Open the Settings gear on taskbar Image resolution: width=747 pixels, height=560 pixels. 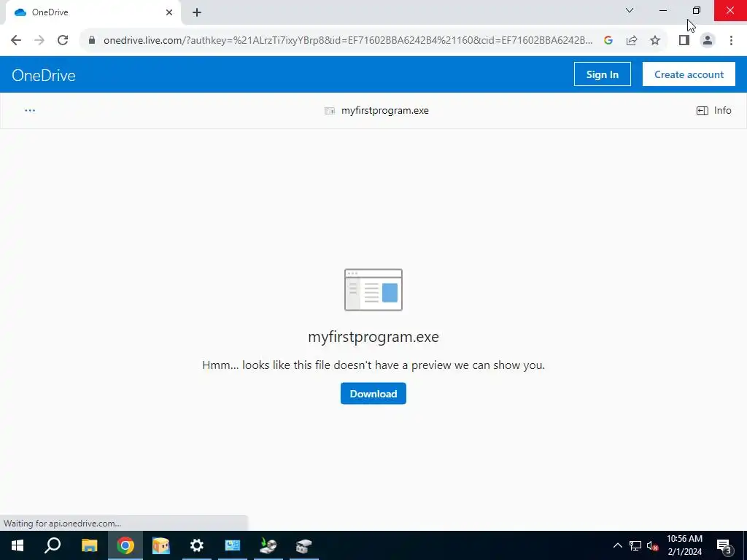tap(197, 545)
